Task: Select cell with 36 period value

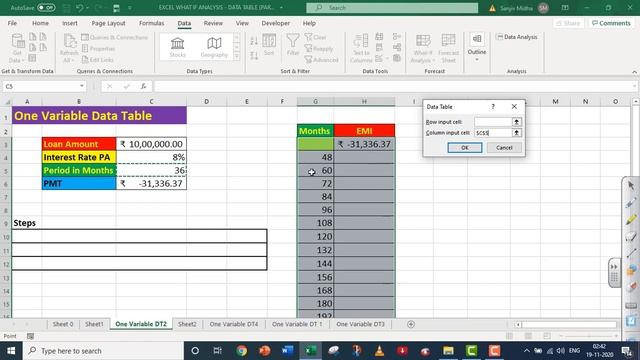Action: [151, 170]
